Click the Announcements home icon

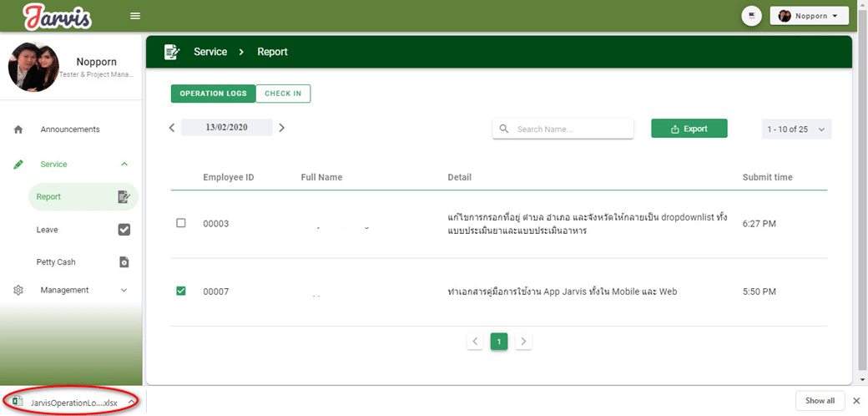pos(18,129)
